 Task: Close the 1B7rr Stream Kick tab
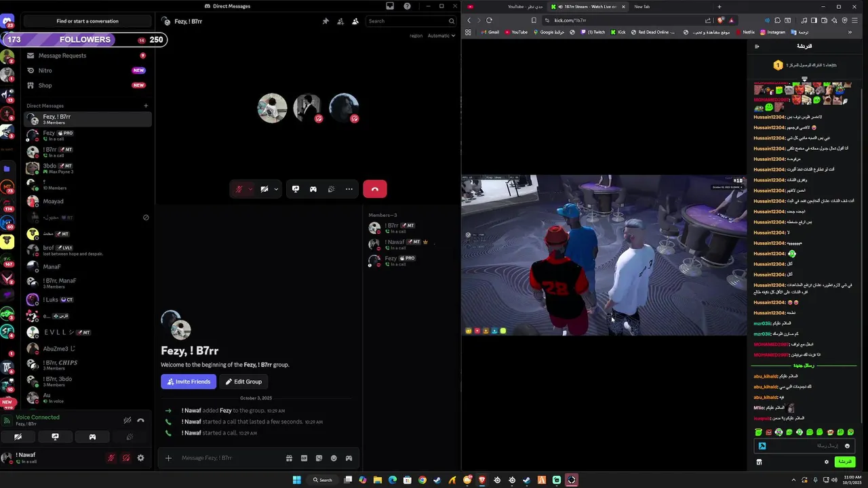point(623,7)
